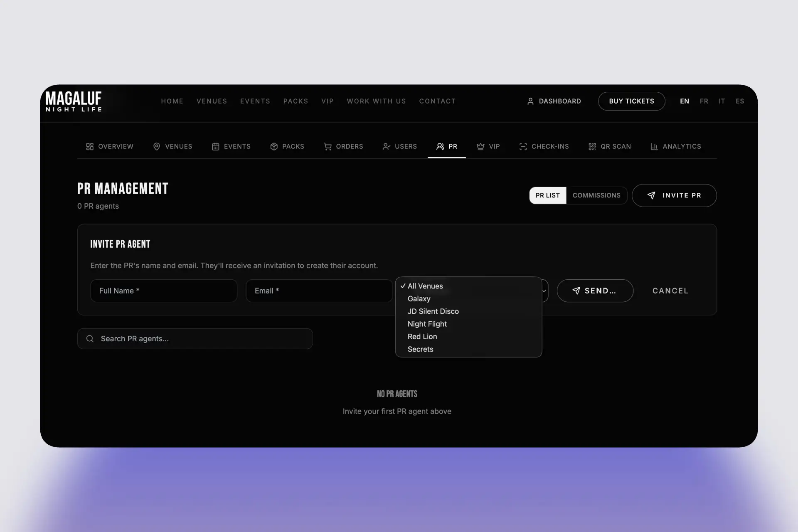The height and width of the screenshot is (532, 798).
Task: Click the Invite PR button
Action: [674, 195]
